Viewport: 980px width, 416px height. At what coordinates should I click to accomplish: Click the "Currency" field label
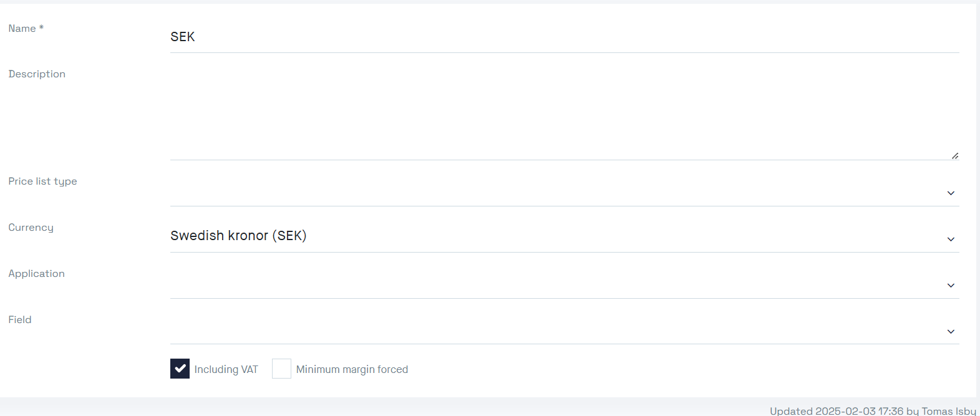31,228
